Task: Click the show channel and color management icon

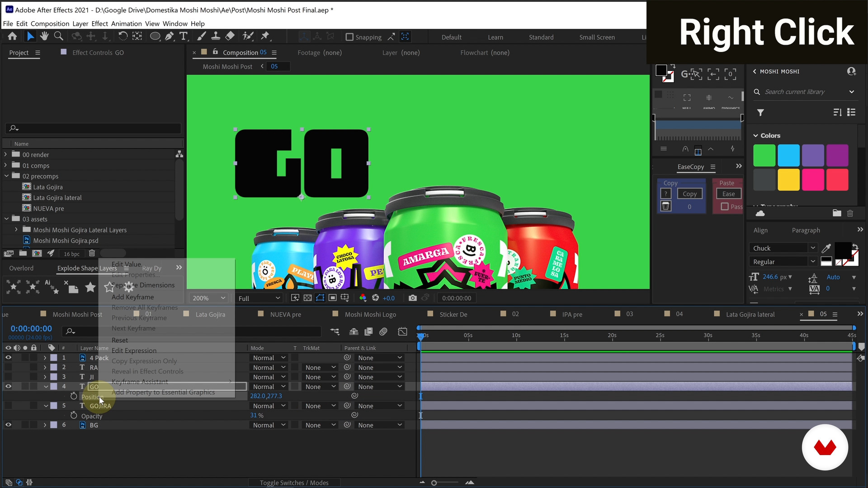Action: 363,298
